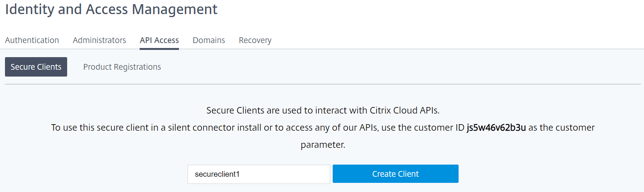Click the word 'parameter.' under the instructions
Screen dimensions: 644x192
323,145
